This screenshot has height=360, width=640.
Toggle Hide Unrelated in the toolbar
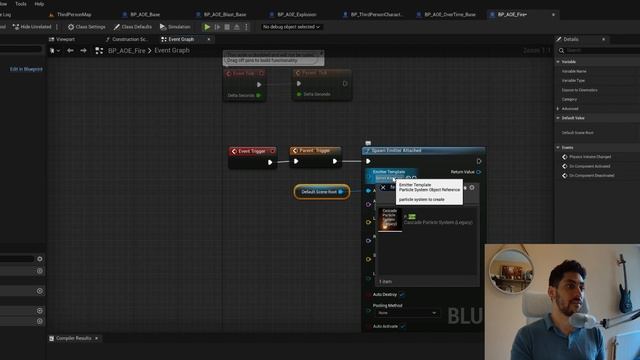[x=32, y=27]
